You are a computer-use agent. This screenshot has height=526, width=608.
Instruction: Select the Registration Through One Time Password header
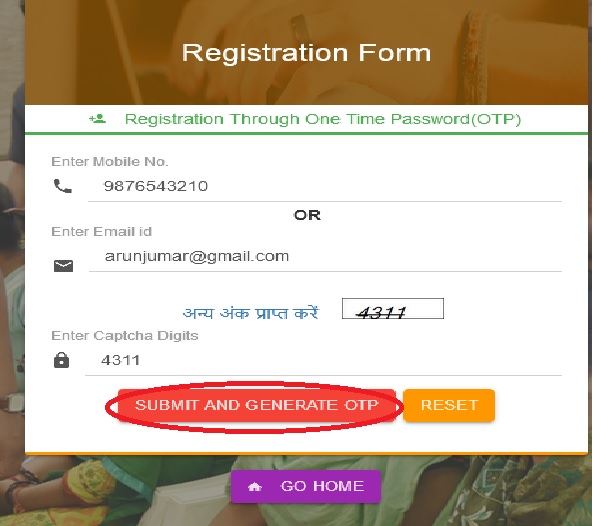323,119
